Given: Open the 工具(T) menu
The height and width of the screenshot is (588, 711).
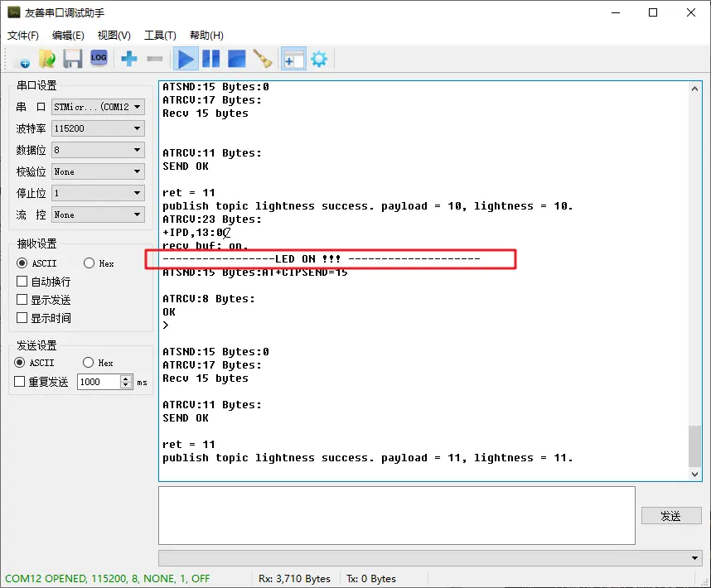Looking at the screenshot, I should (160, 36).
